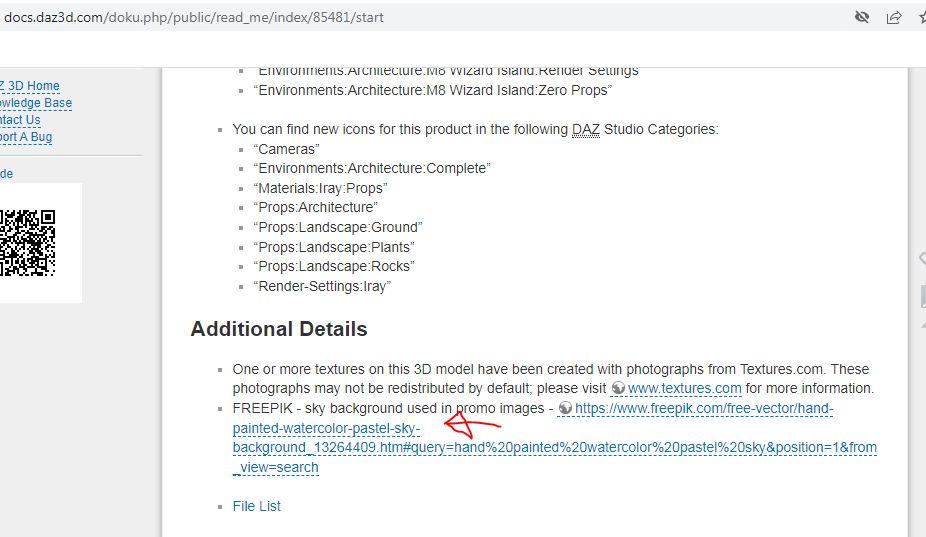
Task: Open the Knowledge Base sidebar link
Action: (36, 103)
